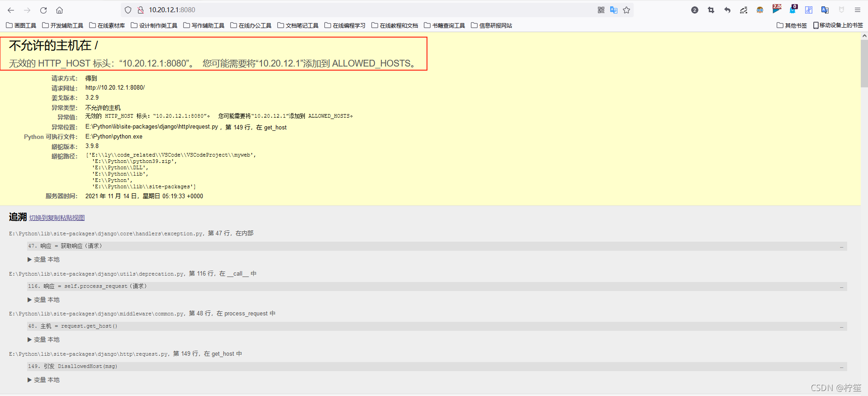Open the Ghostery extension with 0 badge
This screenshot has width=868, height=396.
coord(793,9)
